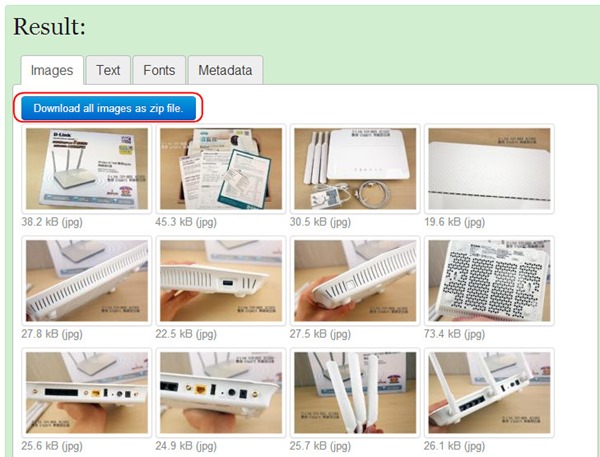The height and width of the screenshot is (457, 600).
Task: Open the manuals and papers thumbnail, 45.3 kB
Action: [221, 169]
